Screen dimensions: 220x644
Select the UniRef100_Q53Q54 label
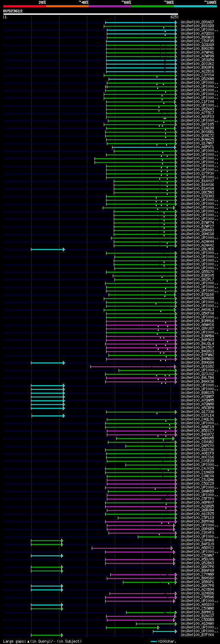[x=197, y=60]
